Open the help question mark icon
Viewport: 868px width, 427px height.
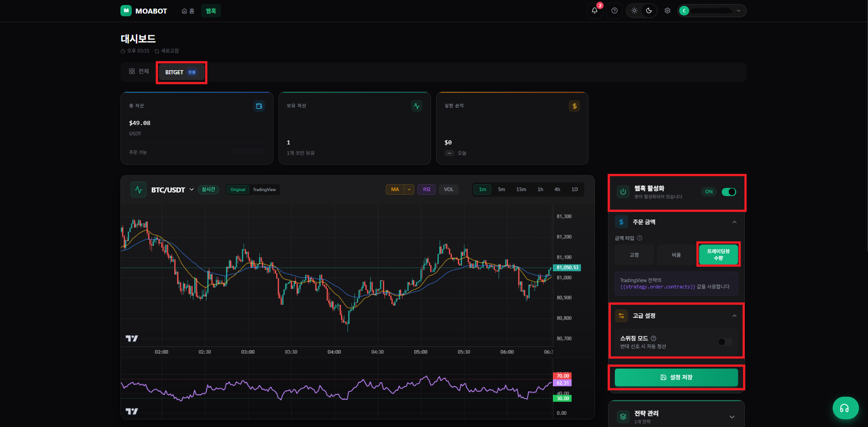tap(614, 10)
